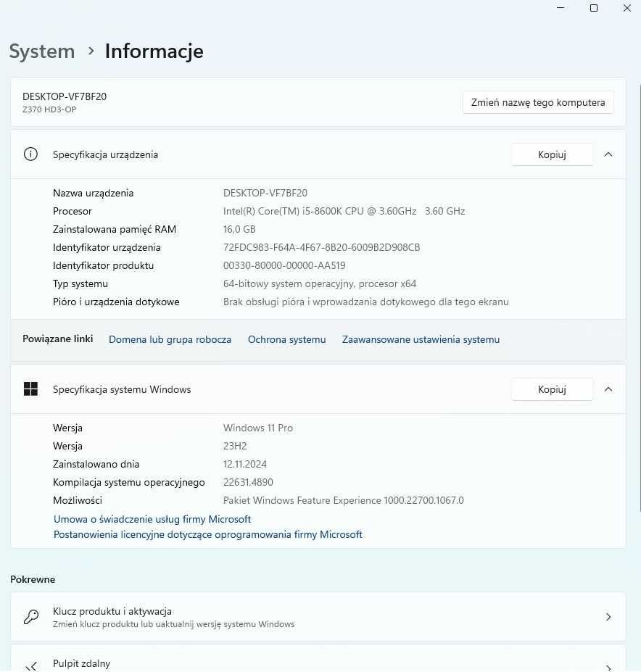
Task: Click the Windows logo icon beside Specyfikacja systemu Windows
Action: coord(30,389)
